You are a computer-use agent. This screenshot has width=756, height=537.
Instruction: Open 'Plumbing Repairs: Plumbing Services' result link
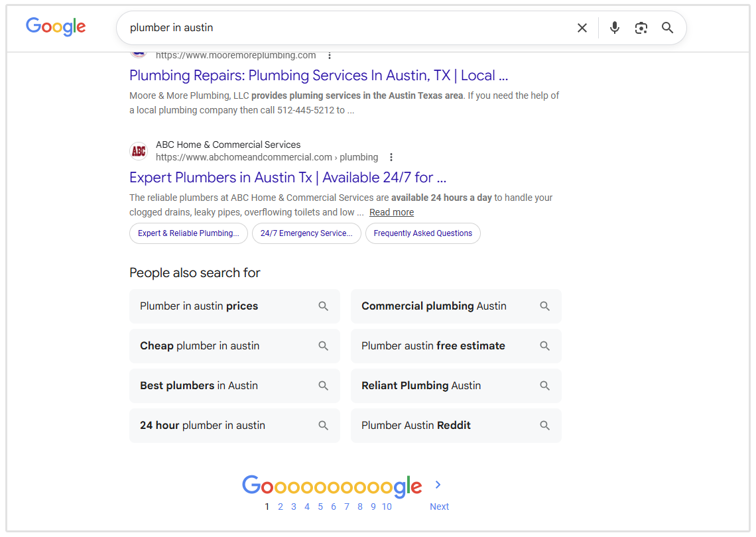point(318,76)
